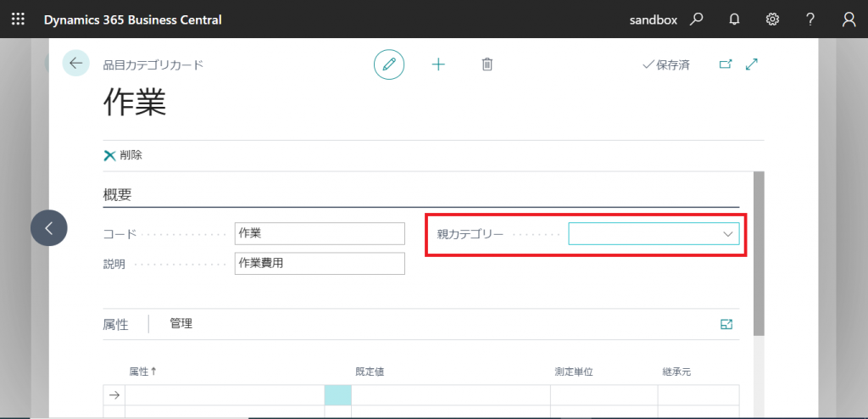
Task: Click the search magnifier icon
Action: coord(696,19)
